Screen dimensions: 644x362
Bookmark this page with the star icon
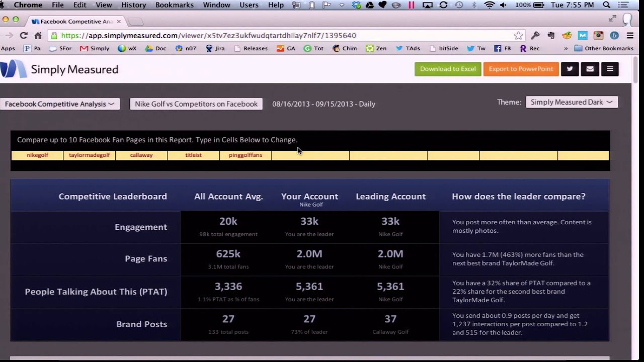(518, 36)
